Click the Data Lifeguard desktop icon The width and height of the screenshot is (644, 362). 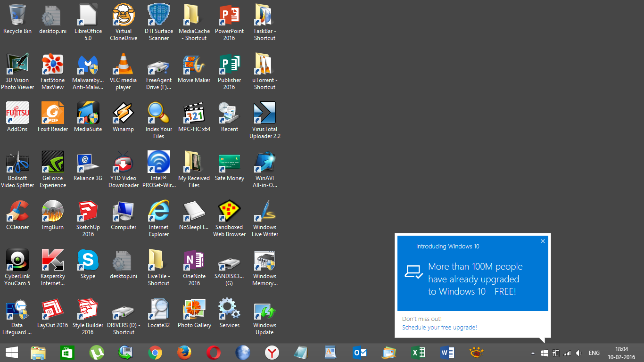tap(17, 309)
